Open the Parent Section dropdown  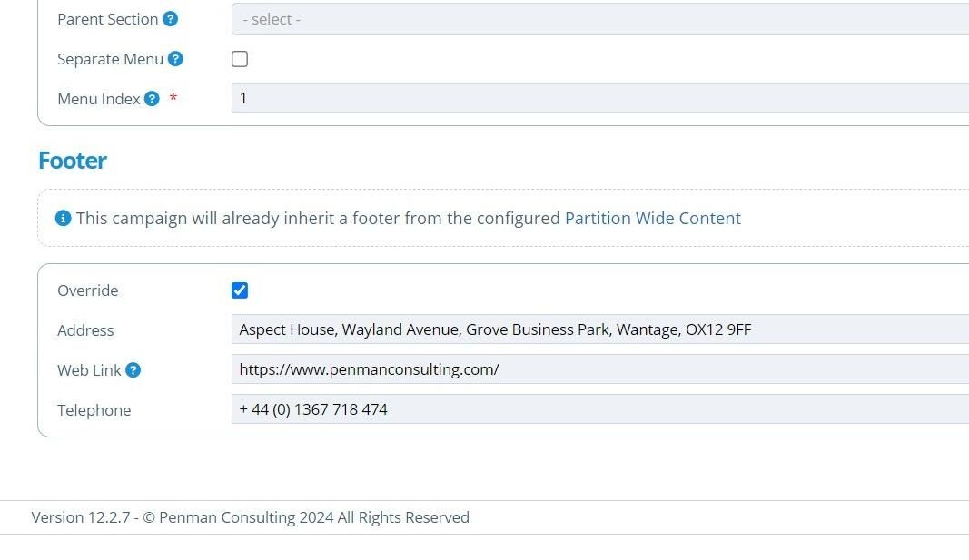click(599, 19)
